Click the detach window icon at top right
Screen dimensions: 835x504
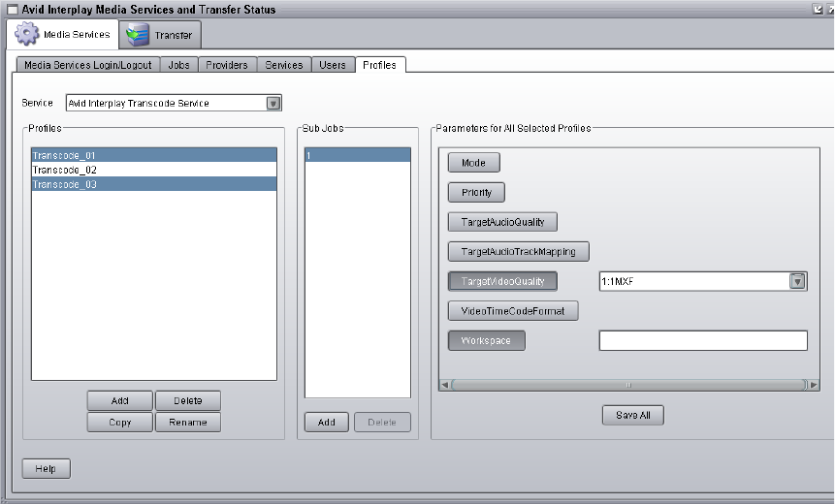818,9
